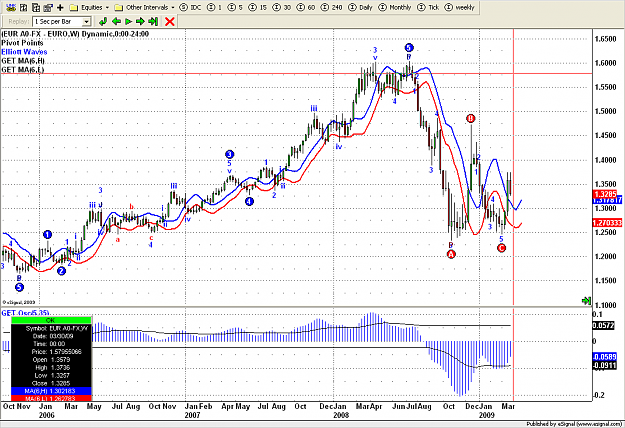Click the 0.0572 oscillator value tag
The image size is (625, 428).
603,326
